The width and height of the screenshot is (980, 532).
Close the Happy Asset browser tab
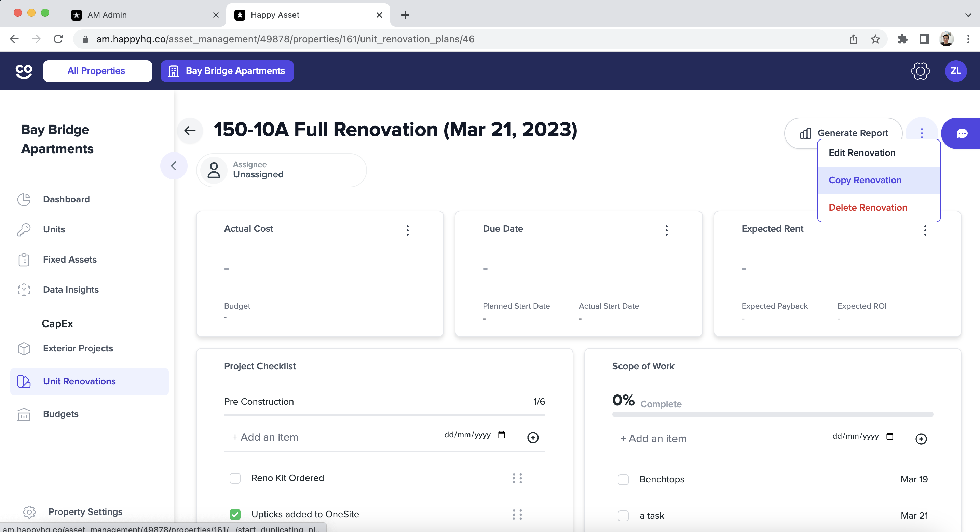pyautogui.click(x=379, y=15)
